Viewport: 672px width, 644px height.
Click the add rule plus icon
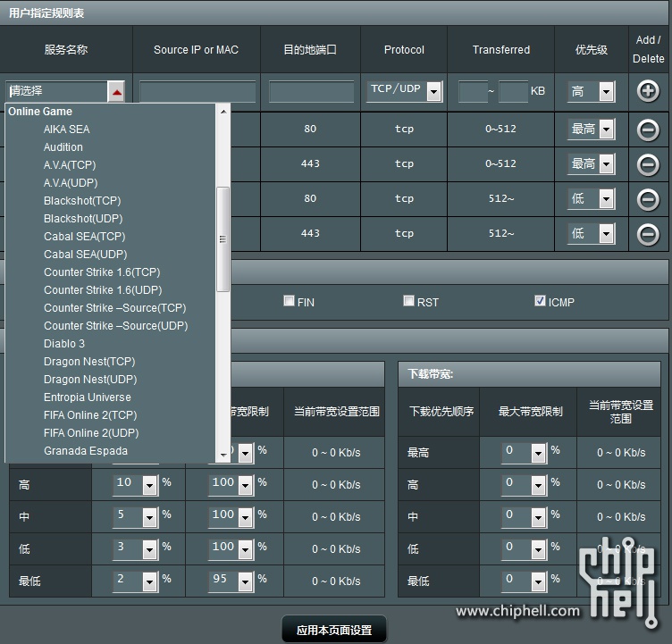(x=648, y=91)
